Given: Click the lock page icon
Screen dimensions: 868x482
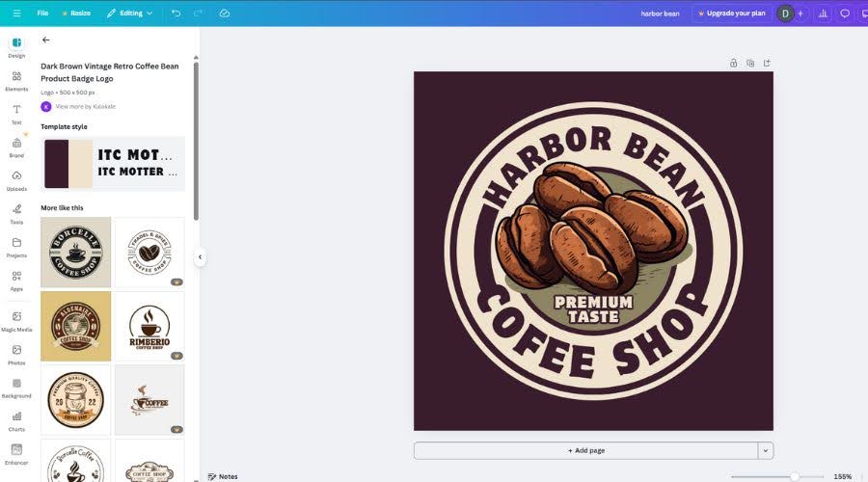Looking at the screenshot, I should click(x=734, y=63).
